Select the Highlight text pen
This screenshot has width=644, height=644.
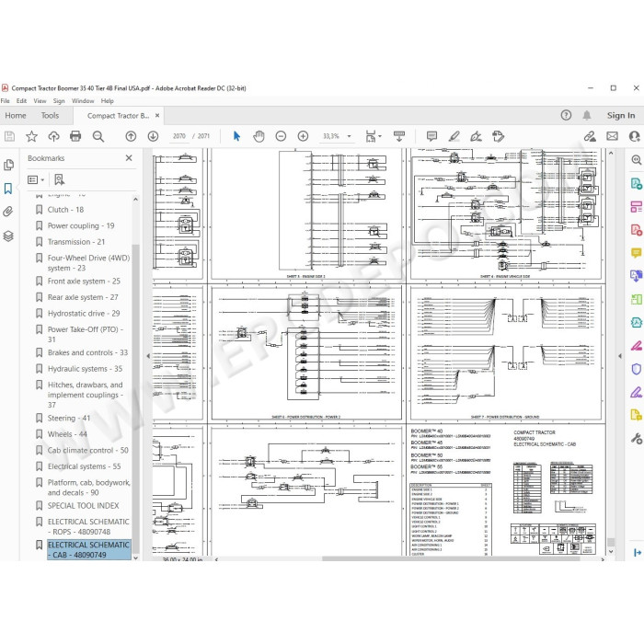[454, 136]
